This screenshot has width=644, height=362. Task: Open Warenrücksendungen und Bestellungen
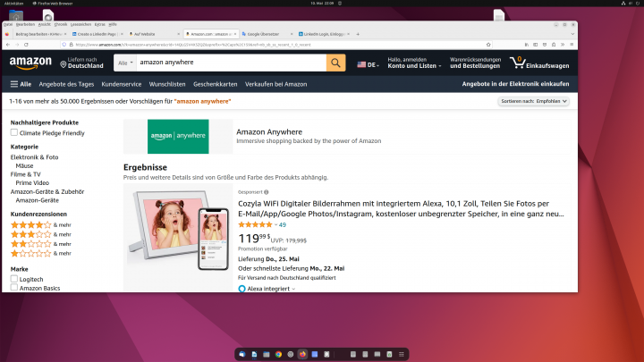tap(475, 63)
